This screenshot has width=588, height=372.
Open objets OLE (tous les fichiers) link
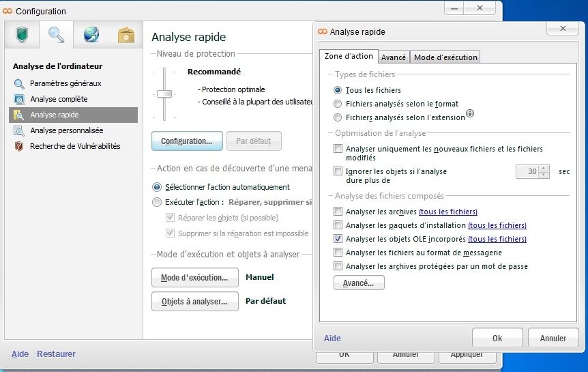point(497,239)
